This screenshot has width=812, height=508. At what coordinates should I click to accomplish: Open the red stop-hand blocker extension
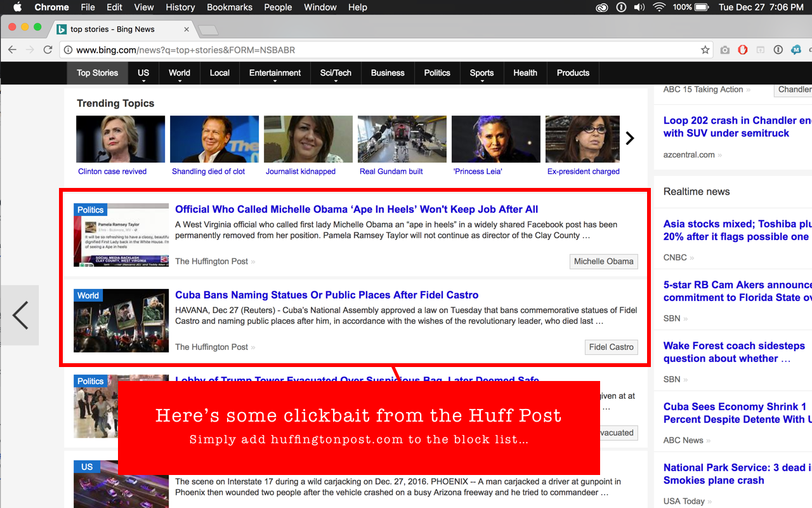[x=743, y=50]
